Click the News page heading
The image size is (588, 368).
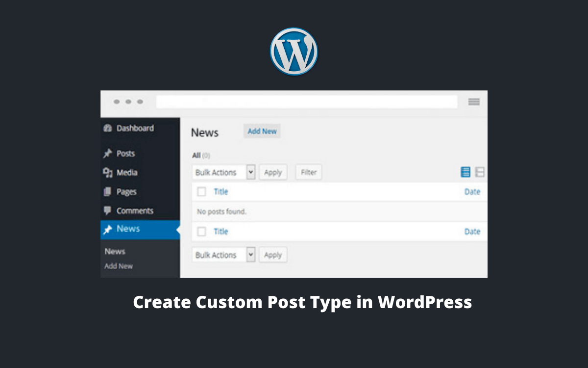click(x=205, y=132)
